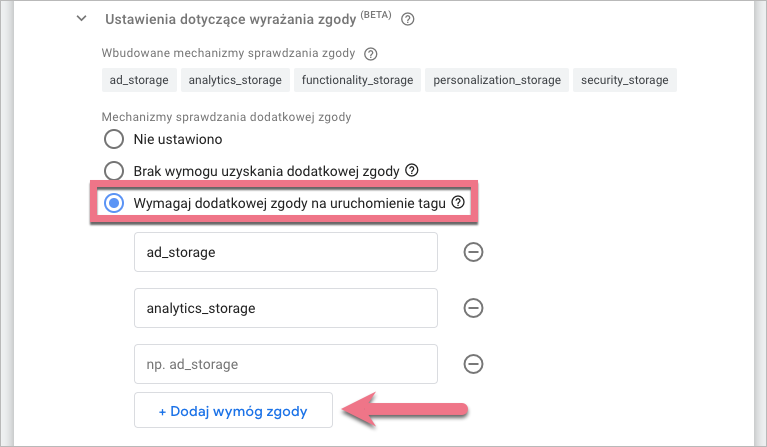Focus the empty "np. ad_storage" input field

point(286,364)
